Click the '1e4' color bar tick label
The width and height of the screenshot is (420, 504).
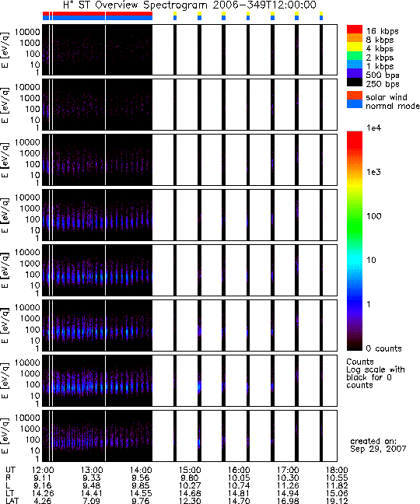(x=373, y=128)
